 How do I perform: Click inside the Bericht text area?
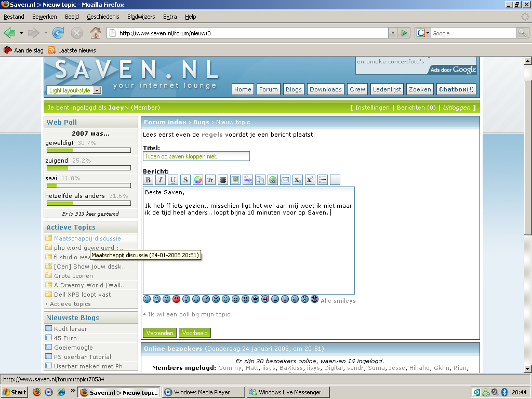[x=249, y=241]
